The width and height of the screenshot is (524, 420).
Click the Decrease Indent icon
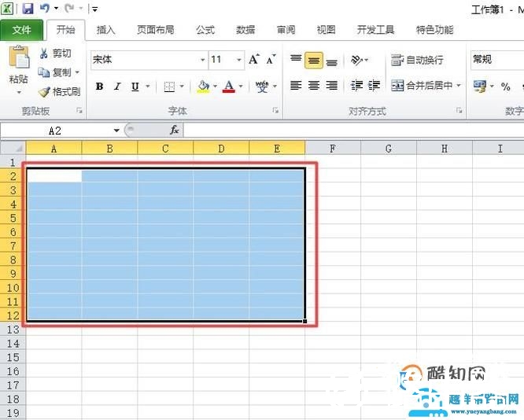point(356,86)
